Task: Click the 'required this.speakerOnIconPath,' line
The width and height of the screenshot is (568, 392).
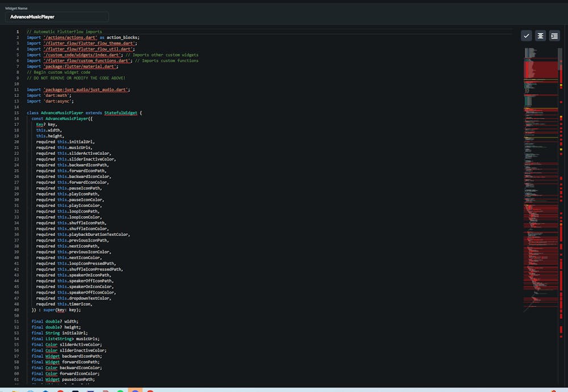Action: pos(73,275)
